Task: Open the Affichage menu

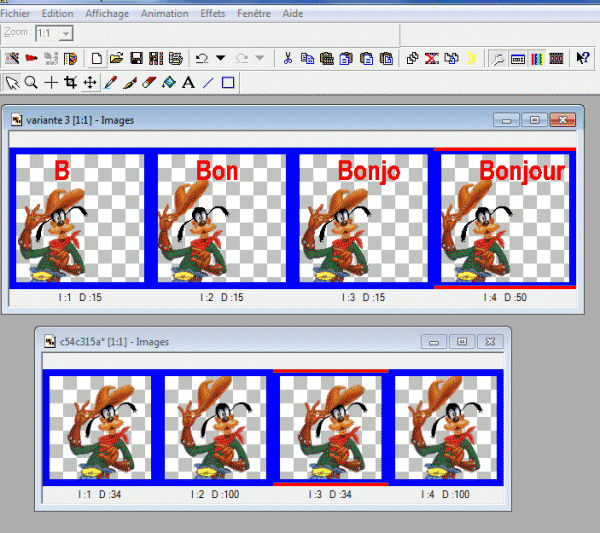Action: coord(107,14)
